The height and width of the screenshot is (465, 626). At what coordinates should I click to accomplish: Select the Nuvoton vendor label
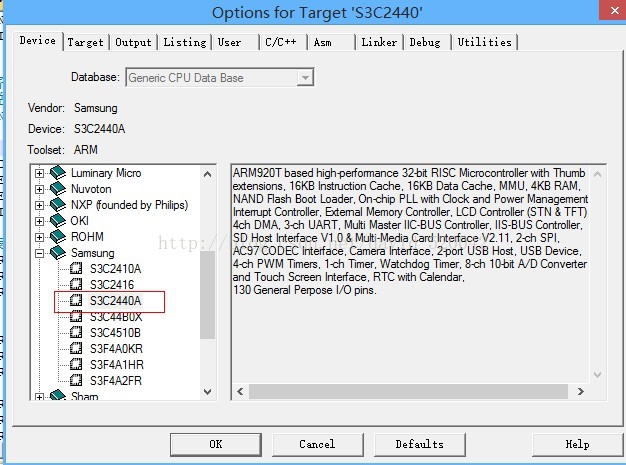pyautogui.click(x=91, y=189)
